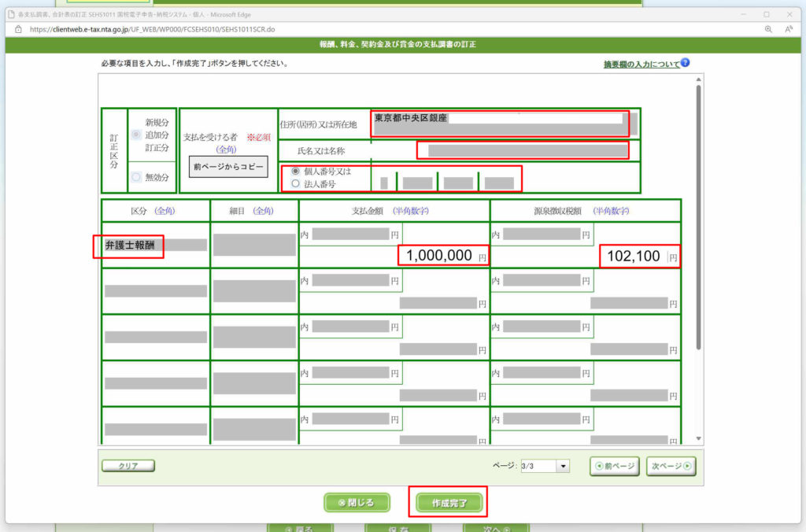Click the blue help icon beside 摘要欄の入力について
The width and height of the screenshot is (806, 532).
[685, 63]
